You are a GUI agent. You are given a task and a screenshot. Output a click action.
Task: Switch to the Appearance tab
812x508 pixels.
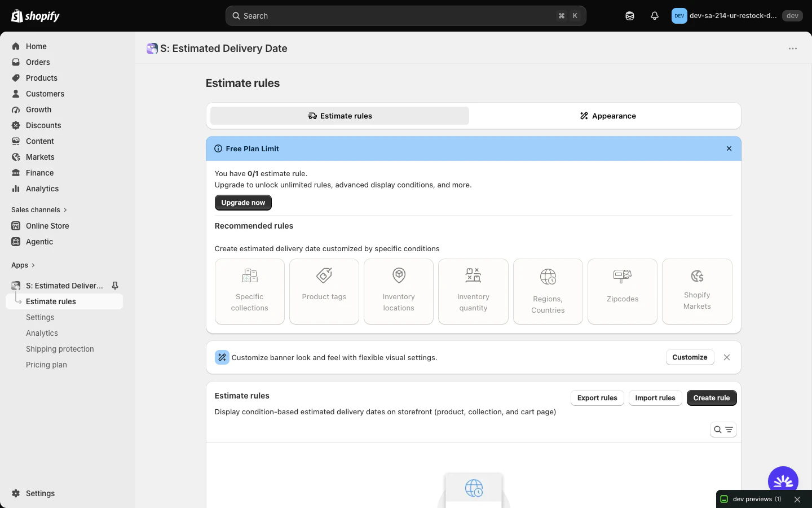(607, 116)
